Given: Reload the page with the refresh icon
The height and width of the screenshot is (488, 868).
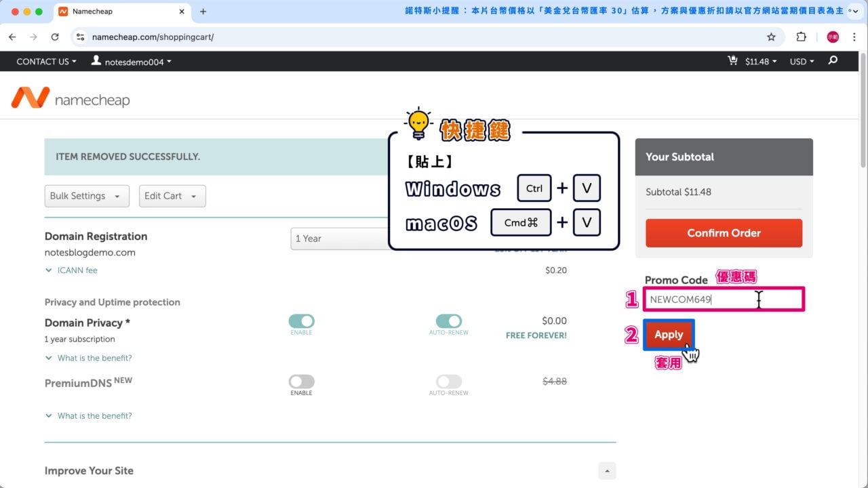Looking at the screenshot, I should click(x=56, y=37).
